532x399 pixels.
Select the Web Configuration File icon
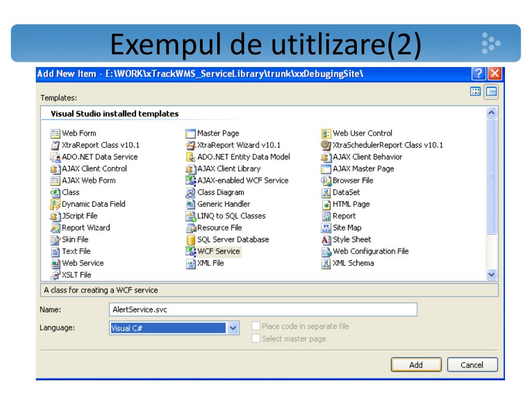(326, 252)
